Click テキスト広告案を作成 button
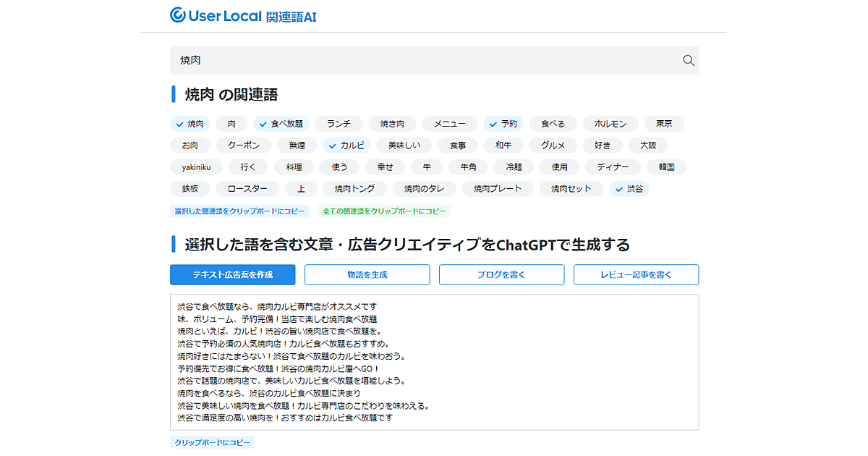The width and height of the screenshot is (868, 456). click(232, 275)
